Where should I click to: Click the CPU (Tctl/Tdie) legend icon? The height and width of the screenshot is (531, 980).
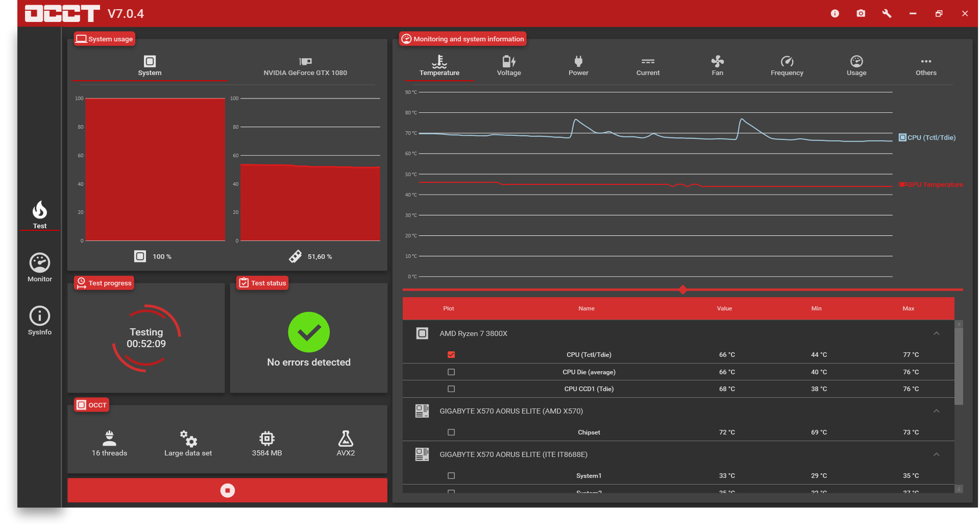coord(902,137)
